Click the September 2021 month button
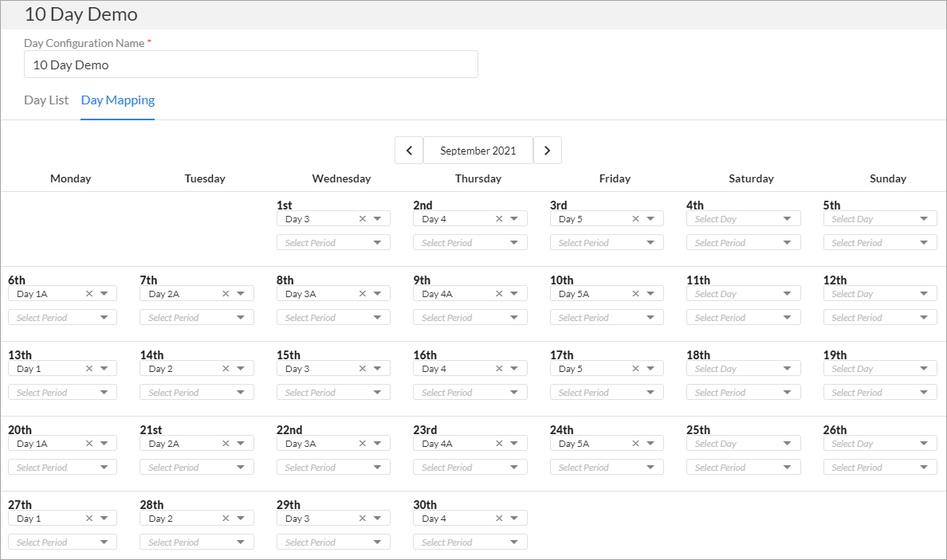This screenshot has width=947, height=560. [x=478, y=151]
